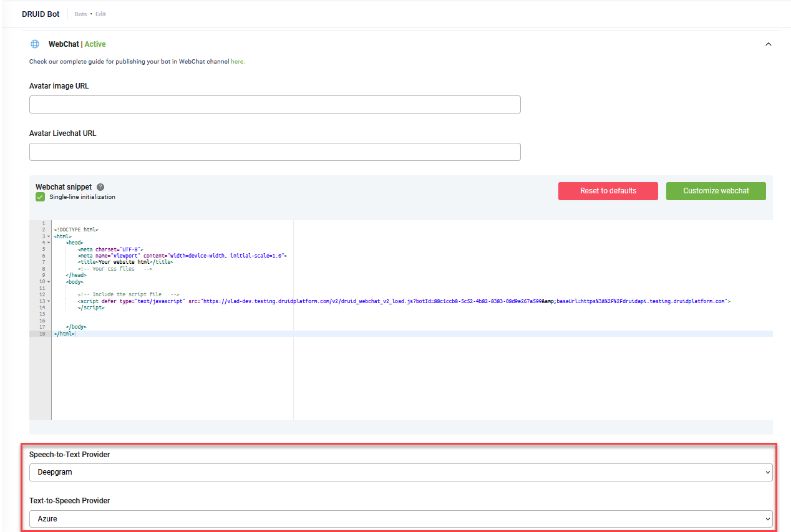The height and width of the screenshot is (532, 791).
Task: Click the 'Include the script file' comment
Action: click(129, 295)
